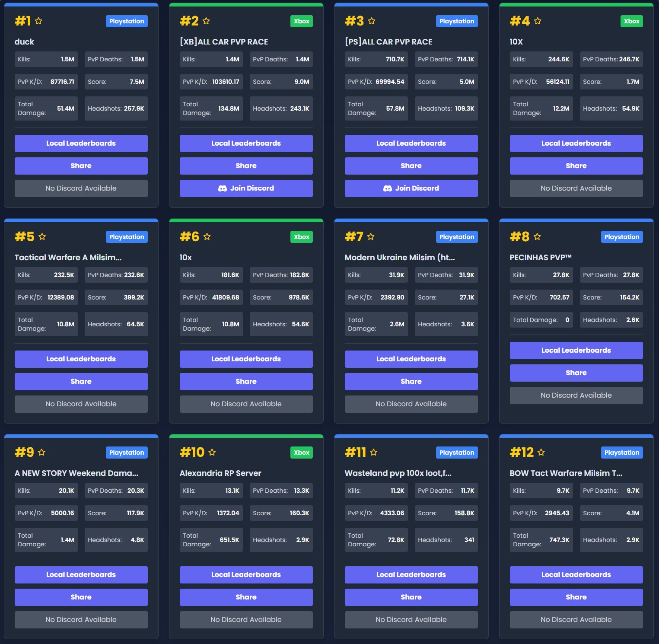This screenshot has width=659, height=644.
Task: Join Discord for [PS]ALL CAR PVP RACE
Action: tap(411, 188)
